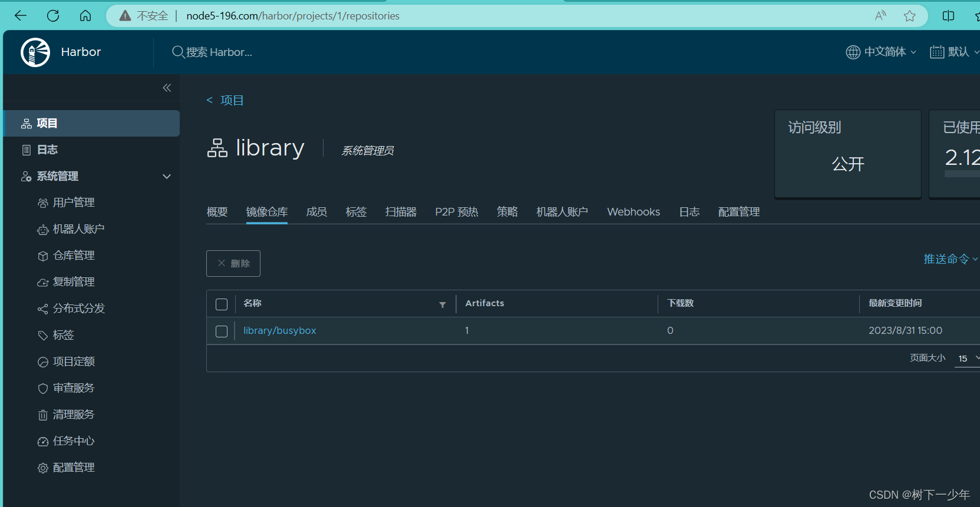Click the 分布式分发 share icon
The width and height of the screenshot is (980, 507).
(43, 309)
